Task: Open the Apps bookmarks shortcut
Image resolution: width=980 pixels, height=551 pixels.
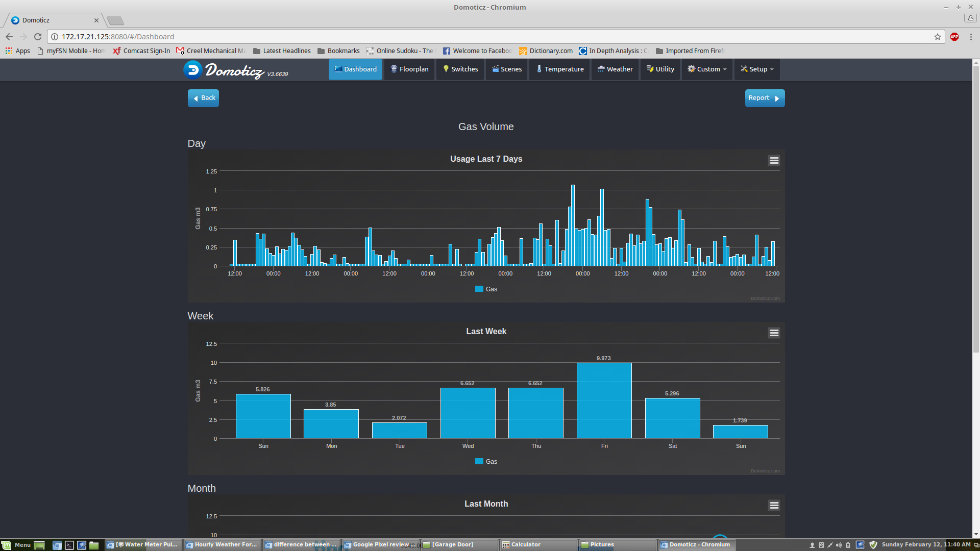Action: click(18, 51)
